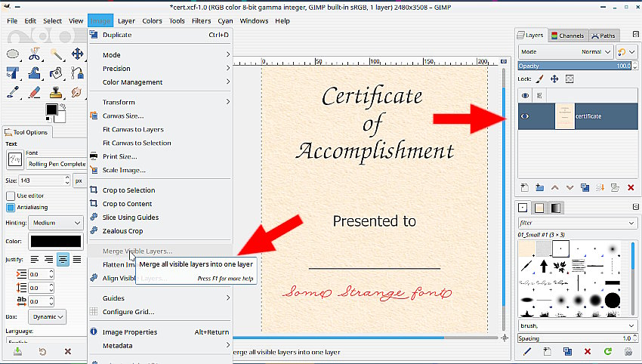Delete the certificate layer

631,187
